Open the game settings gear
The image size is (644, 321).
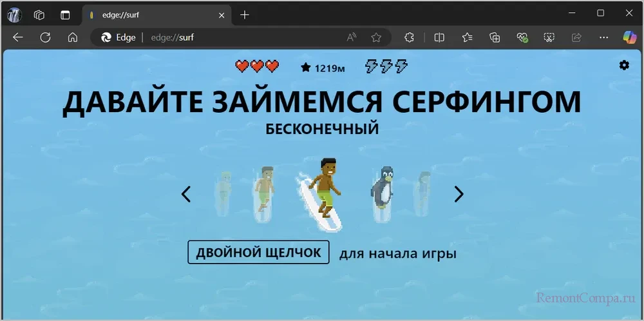coord(623,65)
